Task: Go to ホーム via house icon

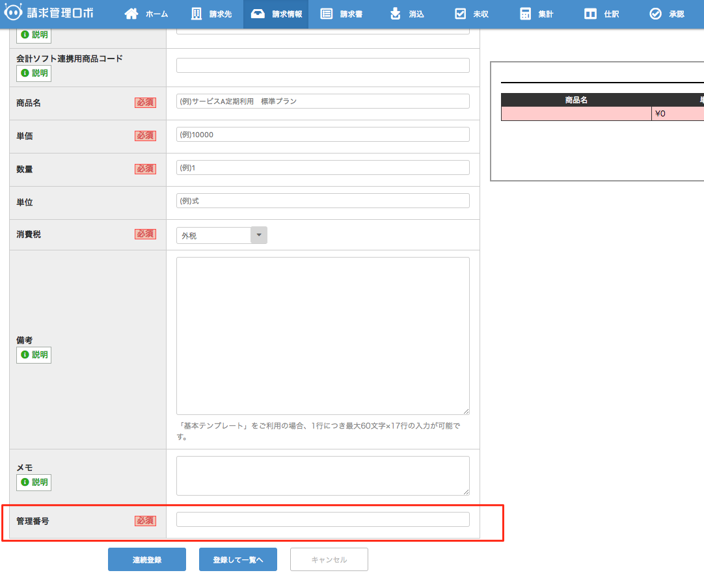Action: [x=131, y=14]
